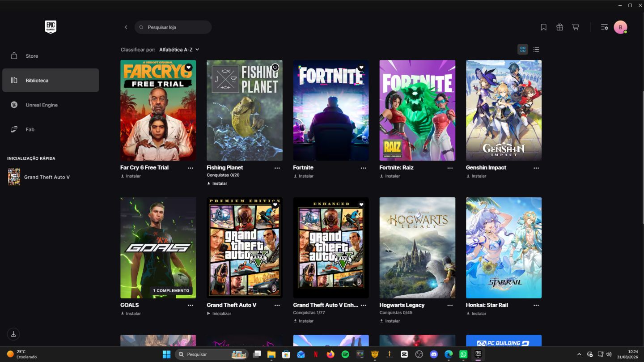Go to the Epic Games logo home
Viewport: 644px width, 362px height.
click(x=51, y=27)
